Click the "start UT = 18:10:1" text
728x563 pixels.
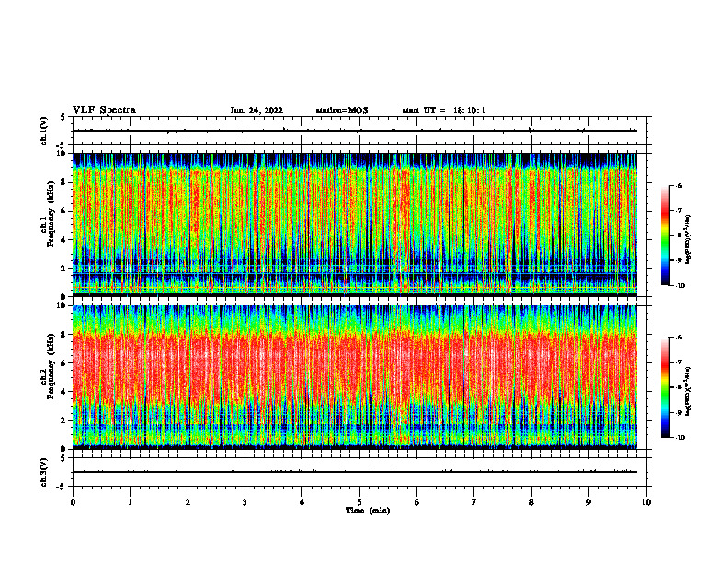click(444, 110)
